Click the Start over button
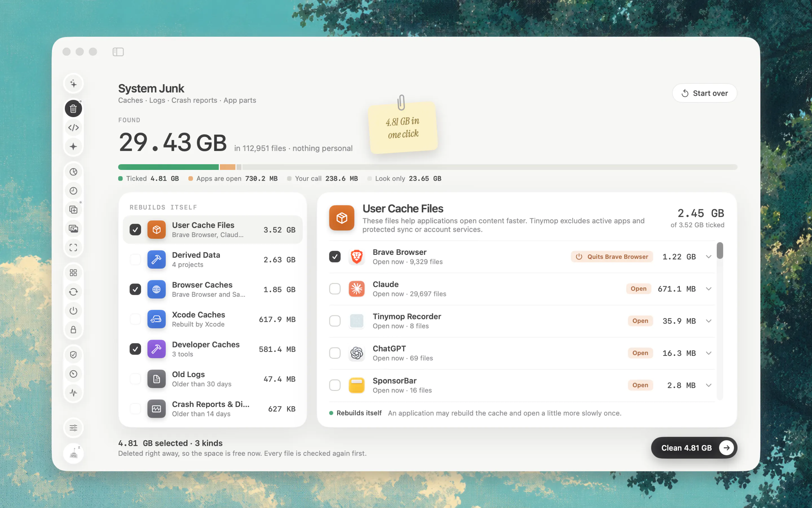 pos(704,93)
